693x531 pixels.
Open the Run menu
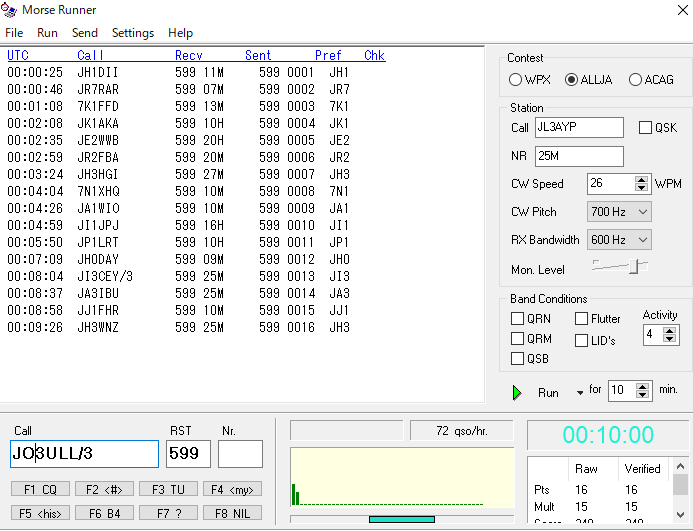click(x=47, y=33)
